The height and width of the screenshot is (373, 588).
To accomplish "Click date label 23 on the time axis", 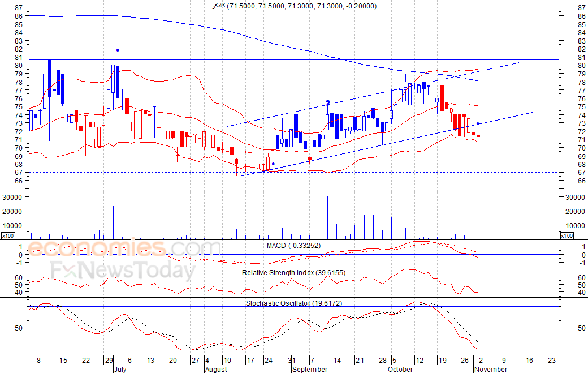I will pos(552,360).
